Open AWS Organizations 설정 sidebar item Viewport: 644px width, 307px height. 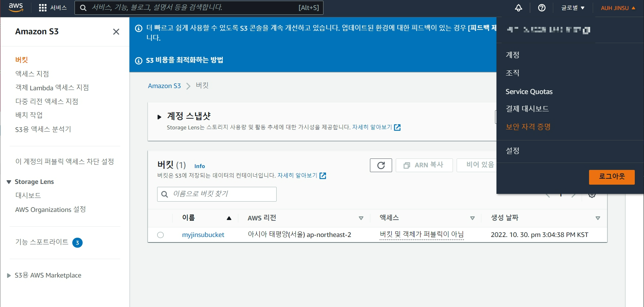(51, 209)
